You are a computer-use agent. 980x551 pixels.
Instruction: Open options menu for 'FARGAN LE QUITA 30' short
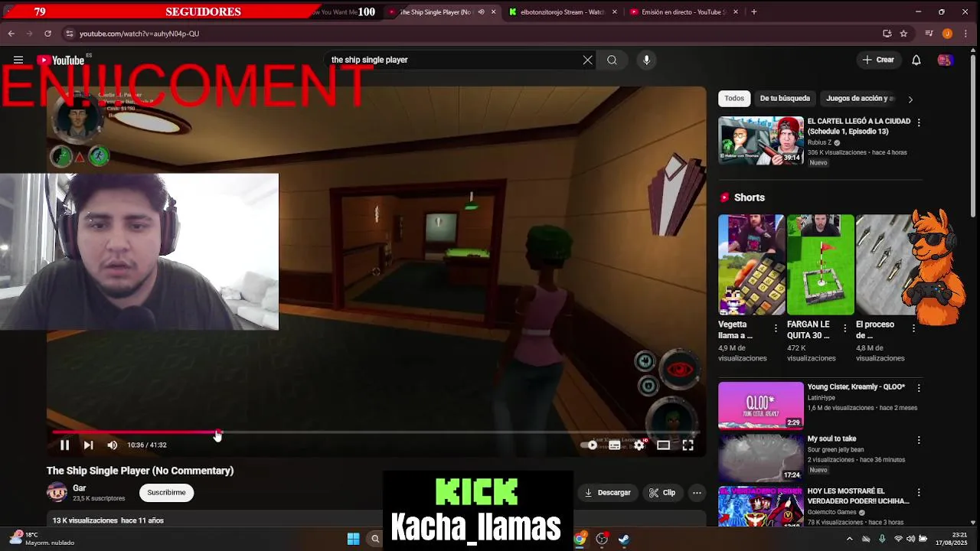(x=844, y=328)
